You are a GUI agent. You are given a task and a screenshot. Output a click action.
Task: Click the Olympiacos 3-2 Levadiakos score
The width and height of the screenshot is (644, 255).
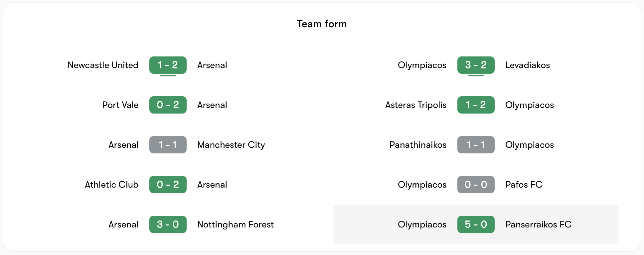point(476,65)
